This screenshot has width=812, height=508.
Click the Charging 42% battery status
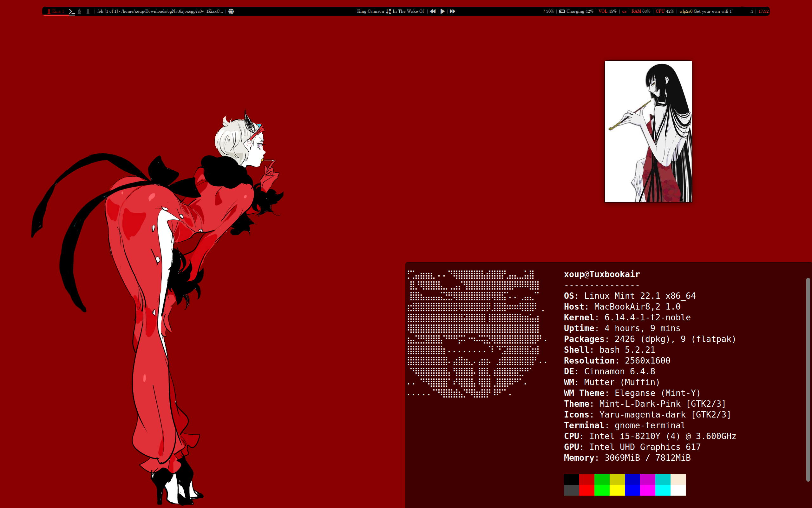tap(580, 11)
